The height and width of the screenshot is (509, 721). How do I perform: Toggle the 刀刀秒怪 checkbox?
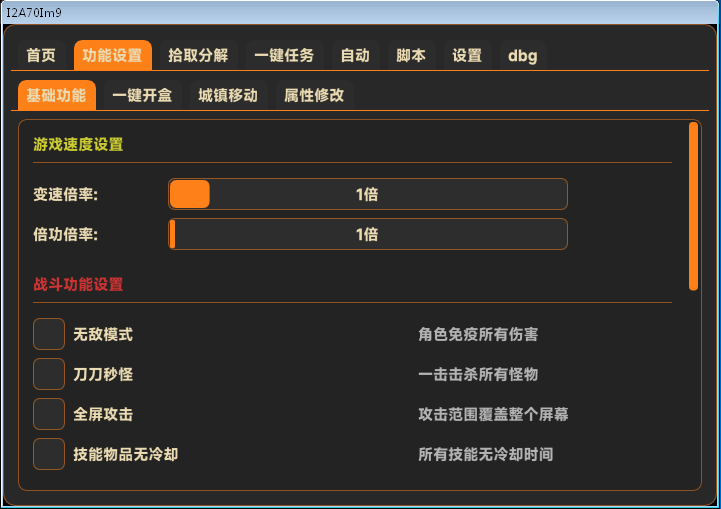click(x=49, y=374)
